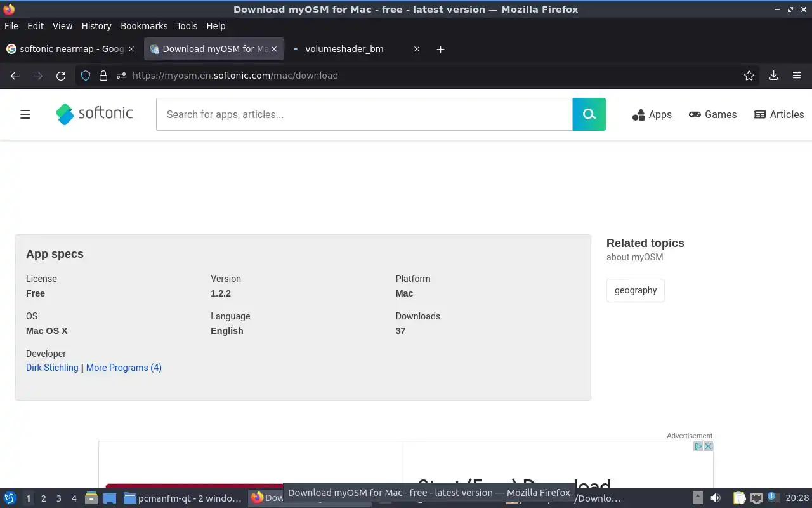Switch to virtual desktop 3

[59, 498]
